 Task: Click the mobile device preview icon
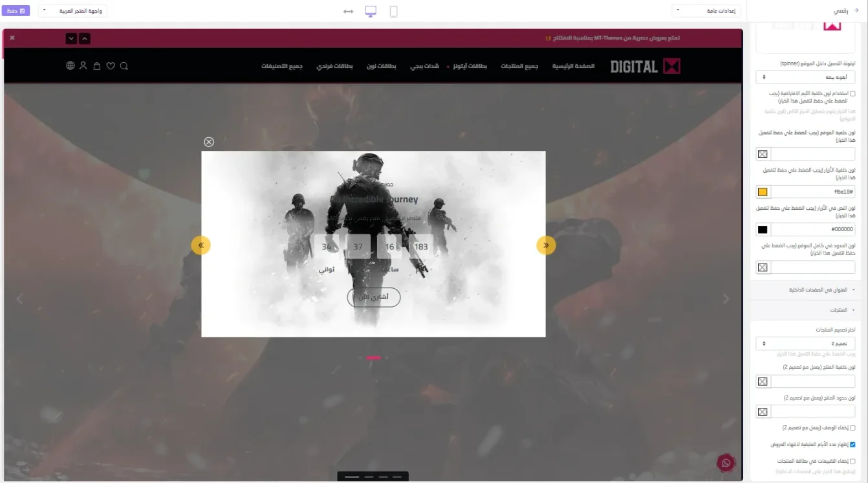tap(393, 11)
